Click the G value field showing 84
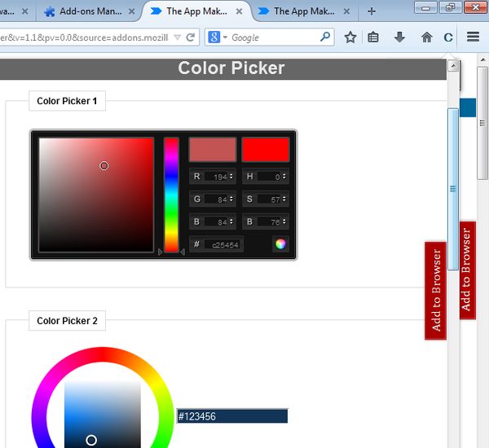The height and width of the screenshot is (448, 489). pyautogui.click(x=217, y=200)
